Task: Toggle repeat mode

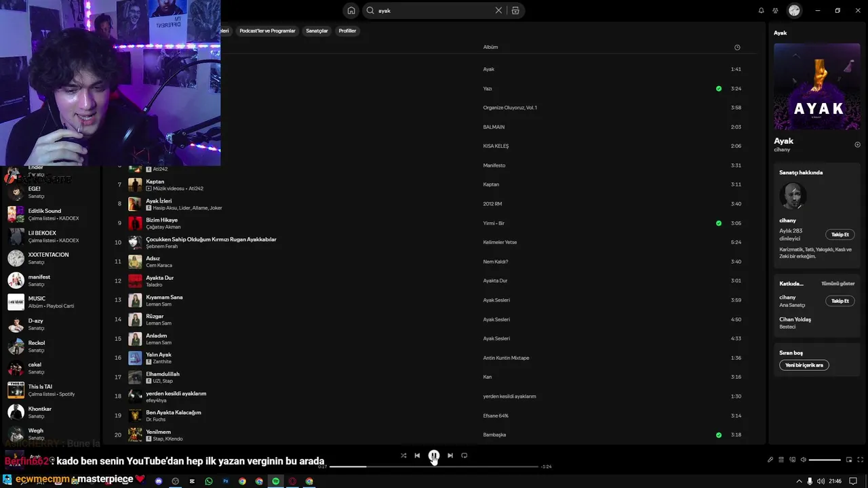Action: pyautogui.click(x=465, y=455)
